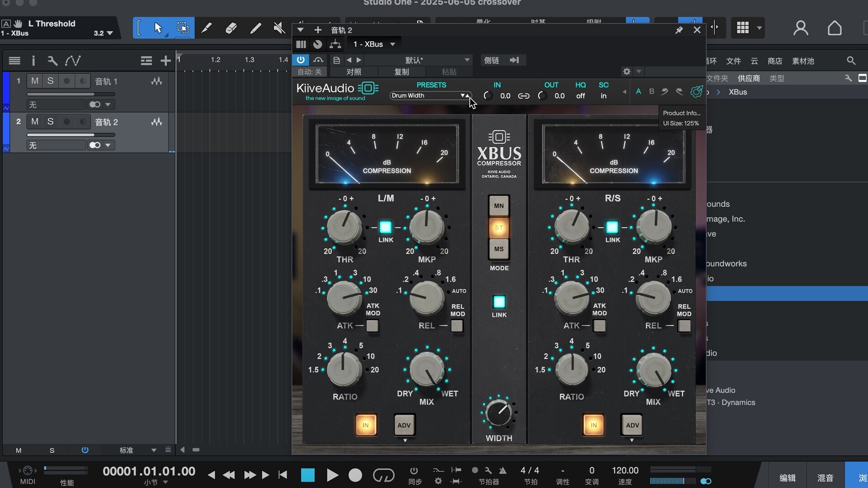Arm record on 音轨 1
This screenshot has height=488, width=868.
[67, 81]
